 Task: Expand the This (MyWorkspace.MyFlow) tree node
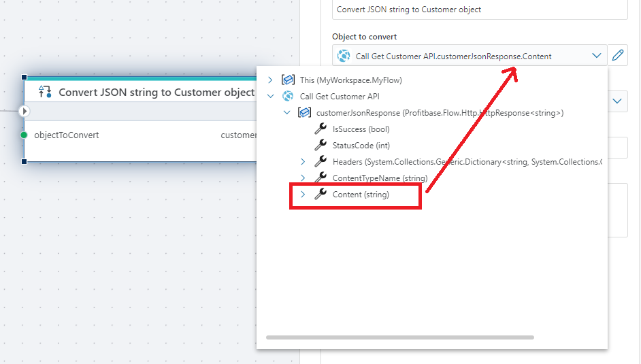270,80
